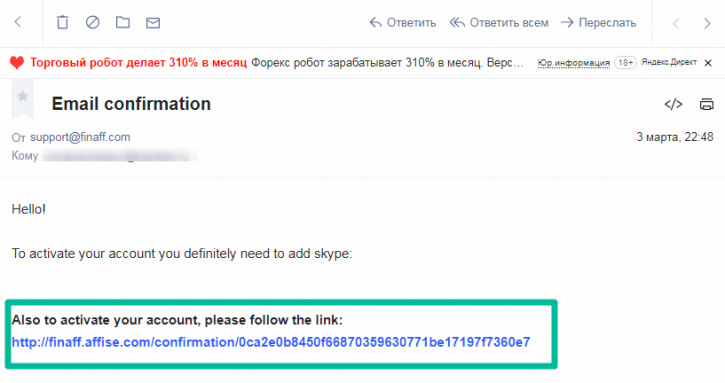Move email to folder icon
This screenshot has width=725, height=383.
tap(123, 22)
